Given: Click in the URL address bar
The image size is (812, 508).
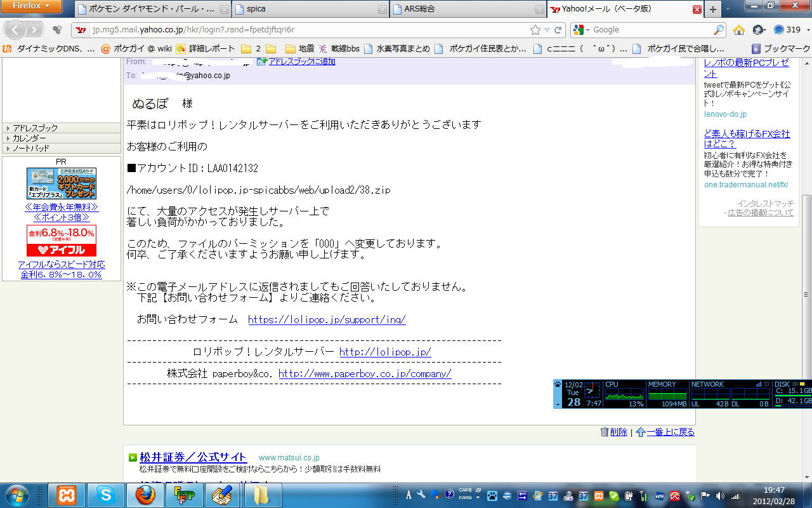Looking at the screenshot, I should point(304,30).
